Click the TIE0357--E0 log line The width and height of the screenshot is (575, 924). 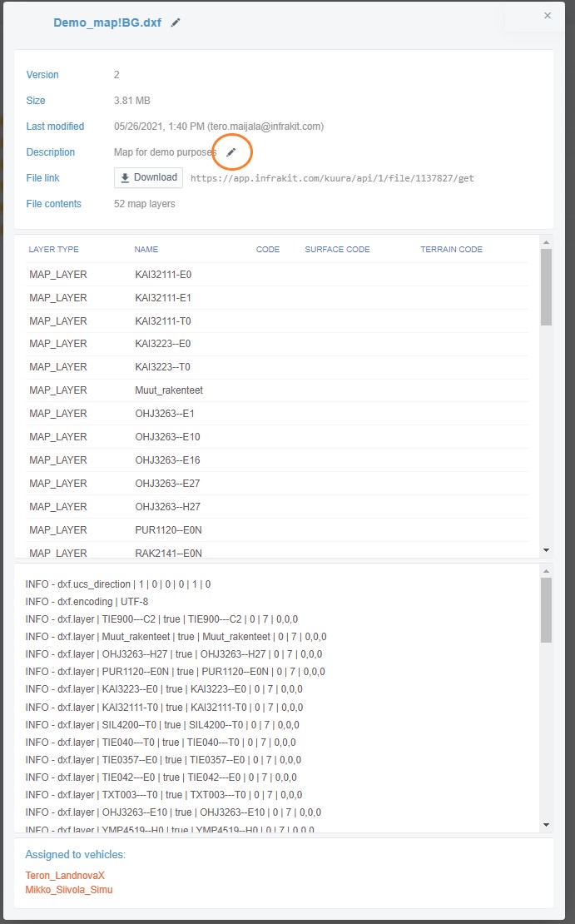click(x=163, y=759)
